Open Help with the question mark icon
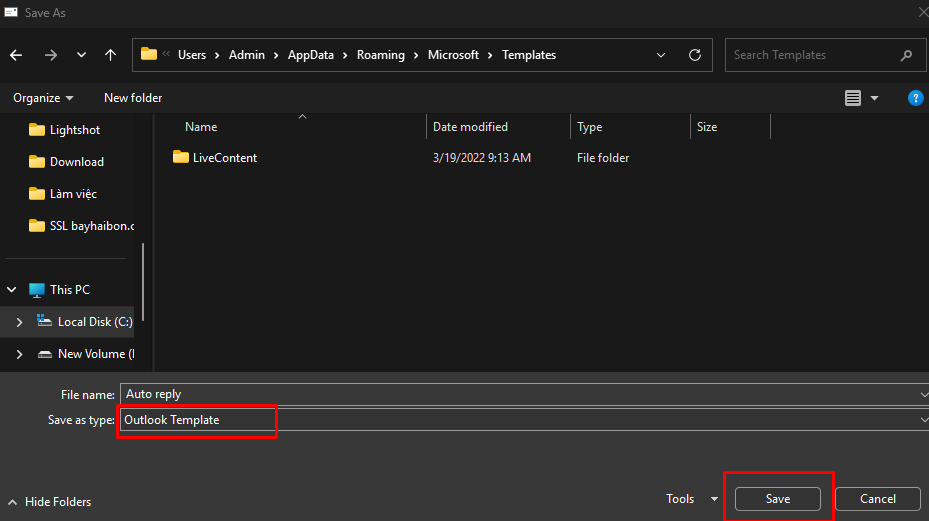This screenshot has height=521, width=929. click(915, 98)
